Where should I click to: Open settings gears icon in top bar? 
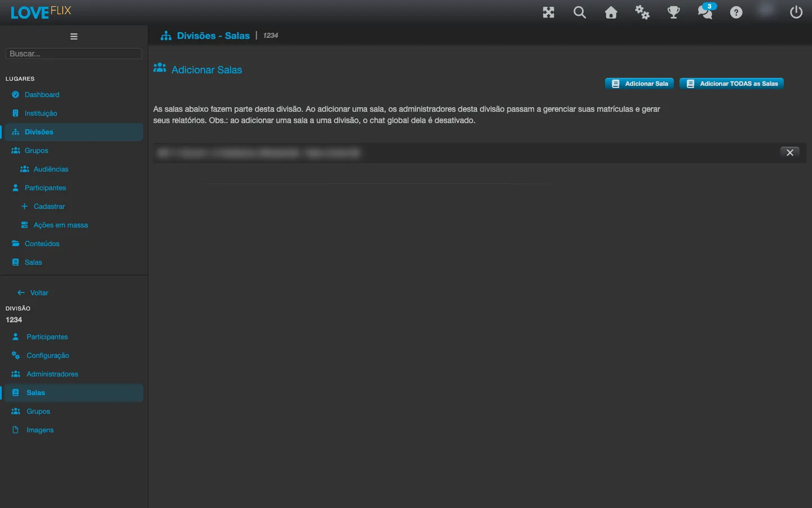point(642,12)
